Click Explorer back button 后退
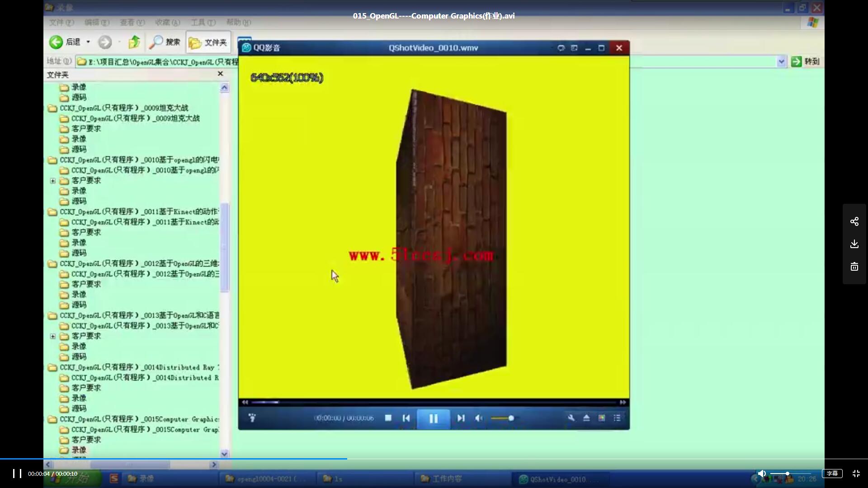 tap(65, 42)
